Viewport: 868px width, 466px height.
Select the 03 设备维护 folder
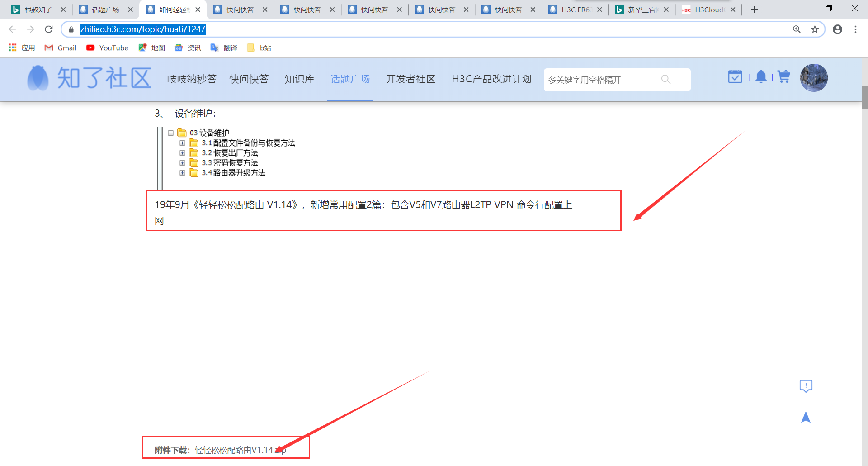[203, 133]
